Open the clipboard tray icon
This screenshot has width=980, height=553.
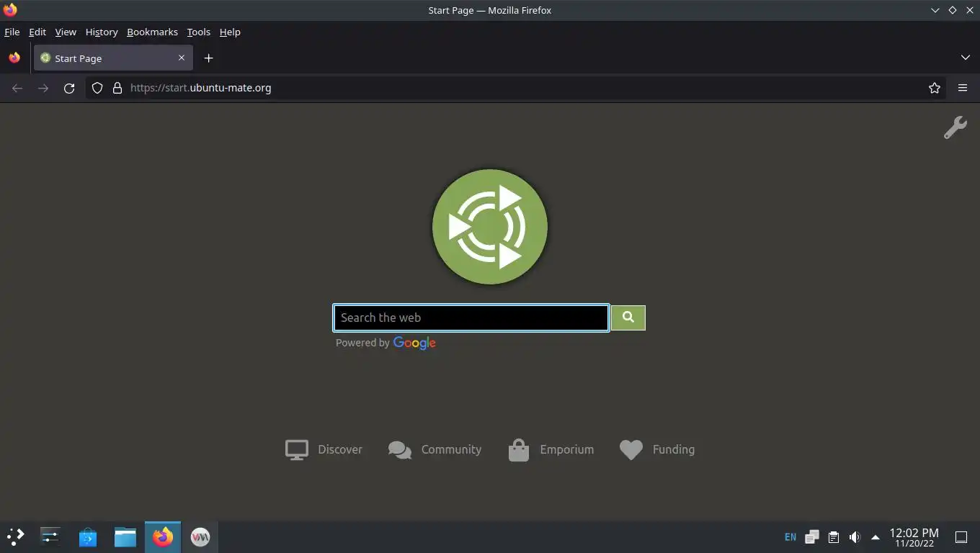pyautogui.click(x=834, y=537)
